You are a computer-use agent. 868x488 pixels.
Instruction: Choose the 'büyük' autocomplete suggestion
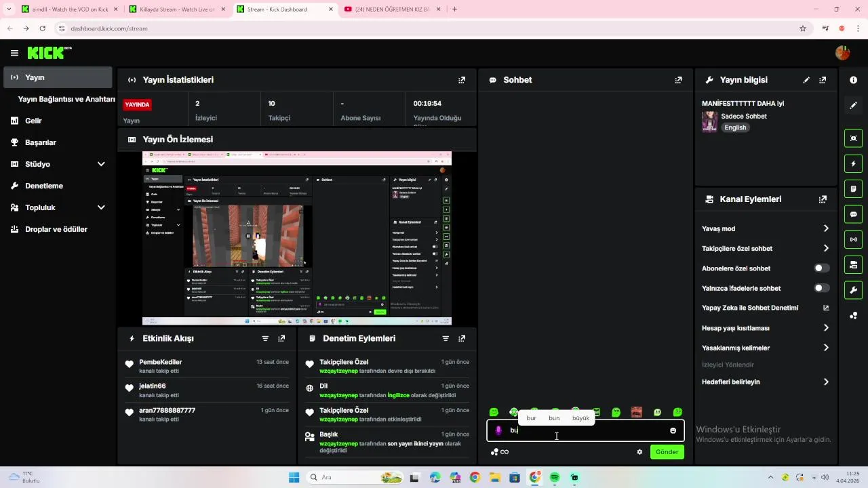coord(580,418)
